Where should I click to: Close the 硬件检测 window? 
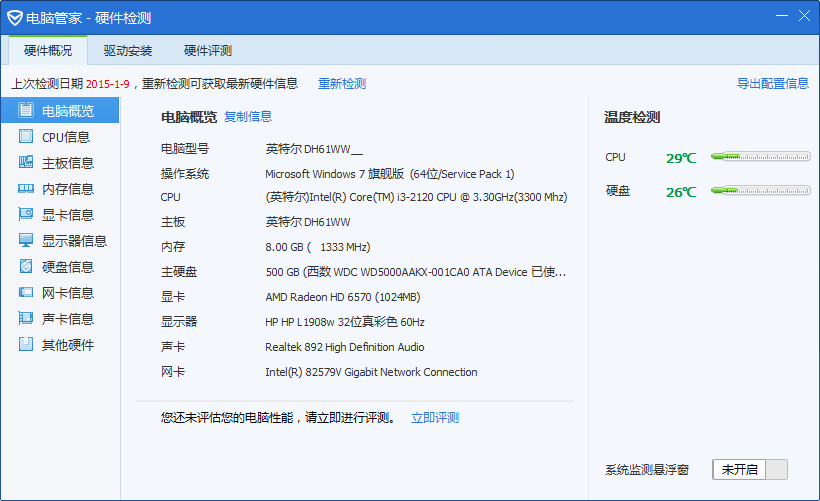804,16
